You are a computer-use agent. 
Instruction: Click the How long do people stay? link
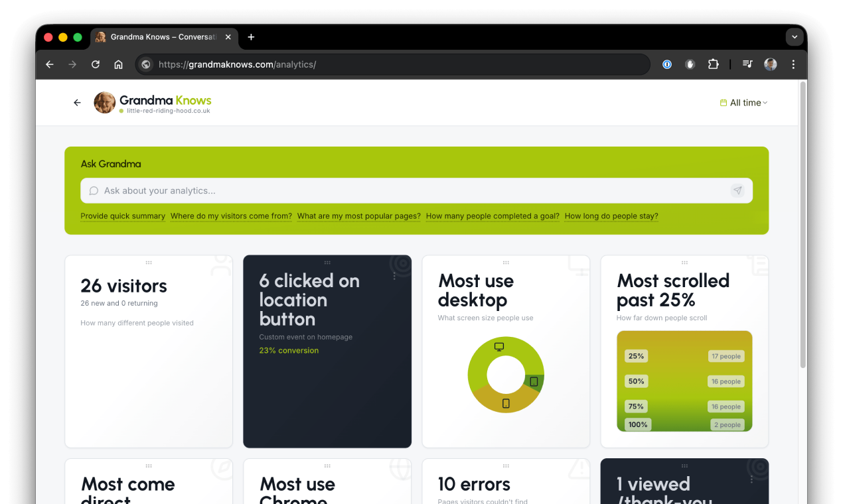pyautogui.click(x=611, y=216)
